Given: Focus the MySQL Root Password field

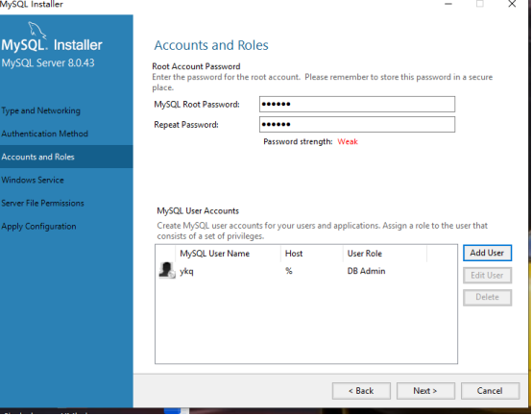Looking at the screenshot, I should pyautogui.click(x=357, y=104).
